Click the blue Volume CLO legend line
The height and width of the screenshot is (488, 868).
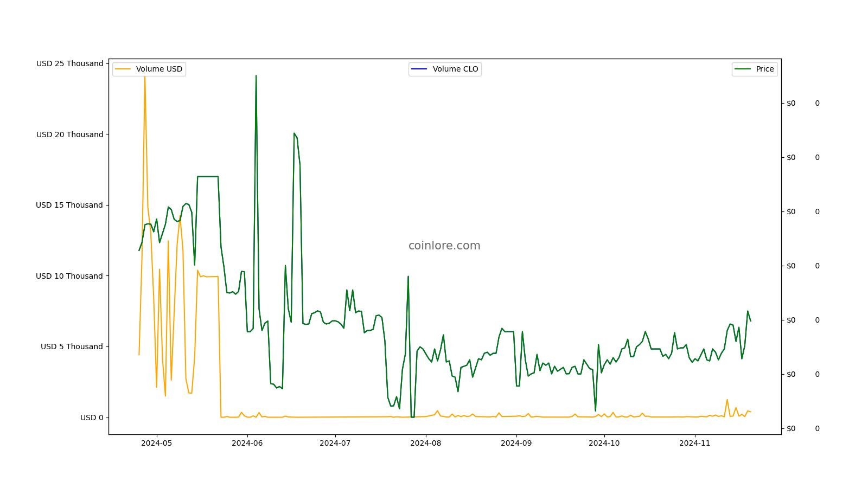[419, 69]
